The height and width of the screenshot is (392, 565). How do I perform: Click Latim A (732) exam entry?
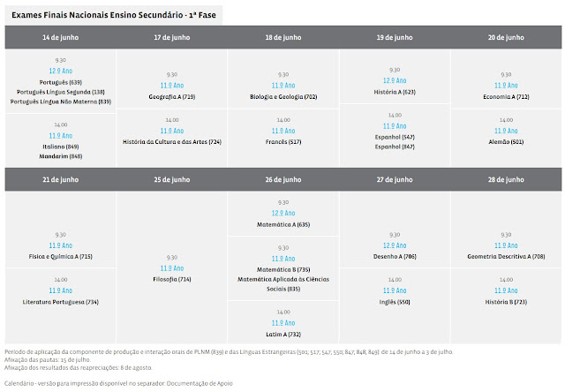(x=284, y=334)
